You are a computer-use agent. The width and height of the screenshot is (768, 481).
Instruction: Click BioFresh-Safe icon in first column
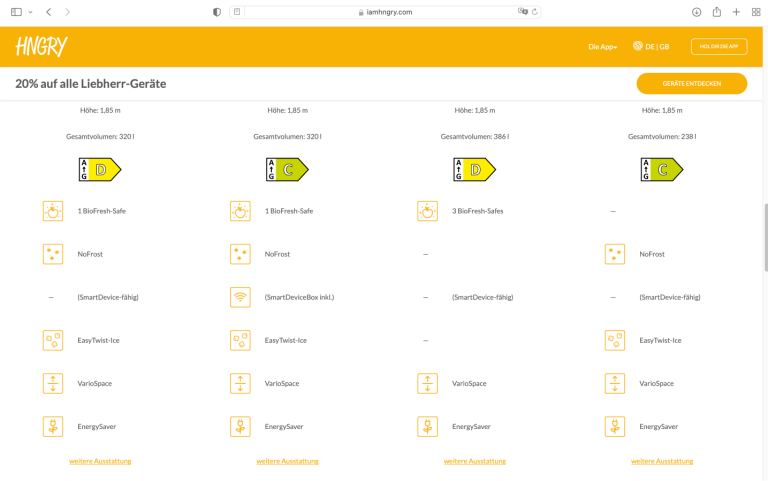(53, 211)
